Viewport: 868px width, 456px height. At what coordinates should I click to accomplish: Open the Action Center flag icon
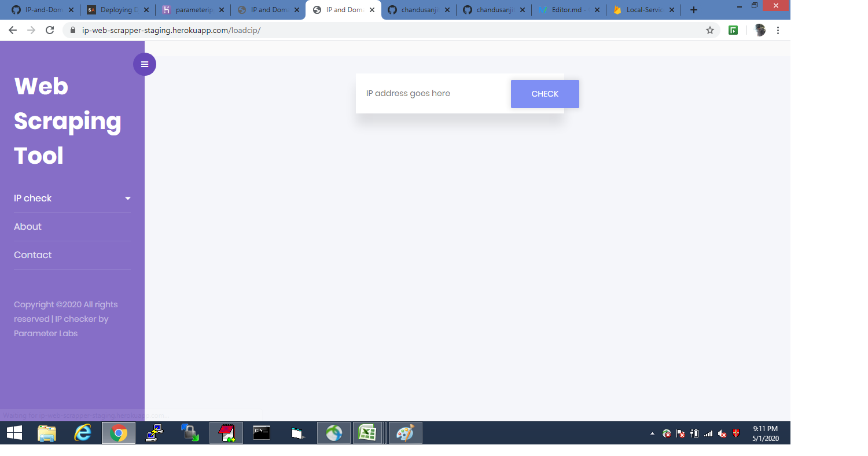coord(681,433)
